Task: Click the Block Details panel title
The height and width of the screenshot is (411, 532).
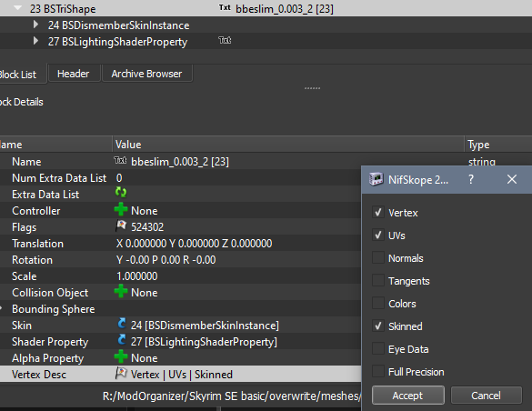Action: pyautogui.click(x=22, y=102)
